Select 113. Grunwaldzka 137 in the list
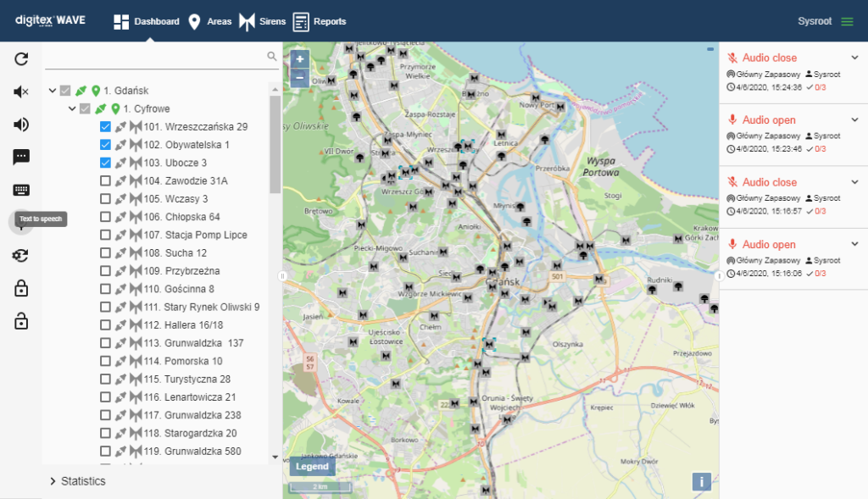The height and width of the screenshot is (499, 868). tap(194, 343)
